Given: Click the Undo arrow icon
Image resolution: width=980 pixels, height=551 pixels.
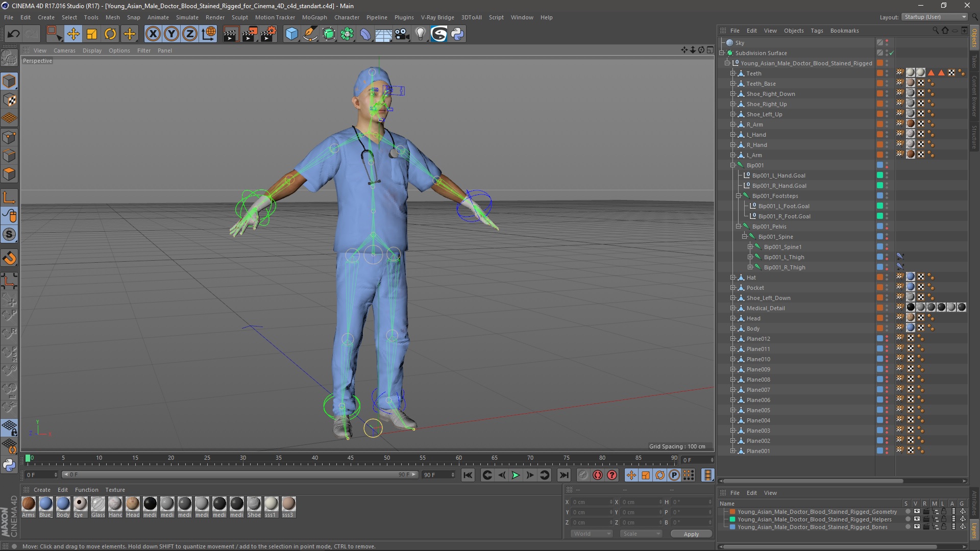Looking at the screenshot, I should [x=13, y=34].
